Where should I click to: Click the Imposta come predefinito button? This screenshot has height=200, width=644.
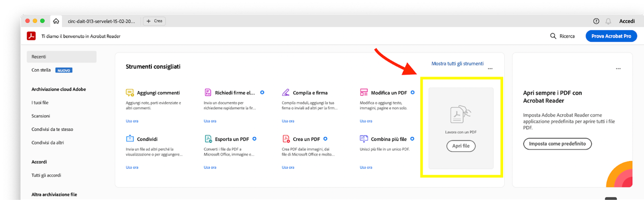coord(558,143)
